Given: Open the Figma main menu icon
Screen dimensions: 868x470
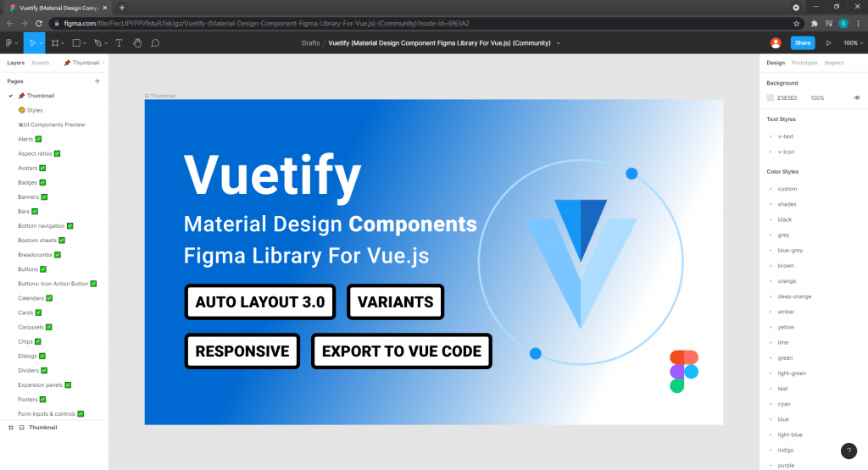Looking at the screenshot, I should (8, 42).
